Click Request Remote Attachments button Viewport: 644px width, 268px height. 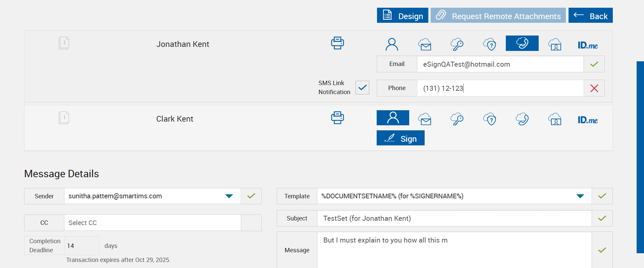tap(498, 16)
